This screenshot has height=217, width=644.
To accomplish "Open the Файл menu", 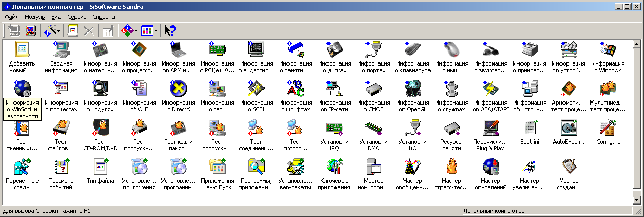I will pyautogui.click(x=11, y=17).
